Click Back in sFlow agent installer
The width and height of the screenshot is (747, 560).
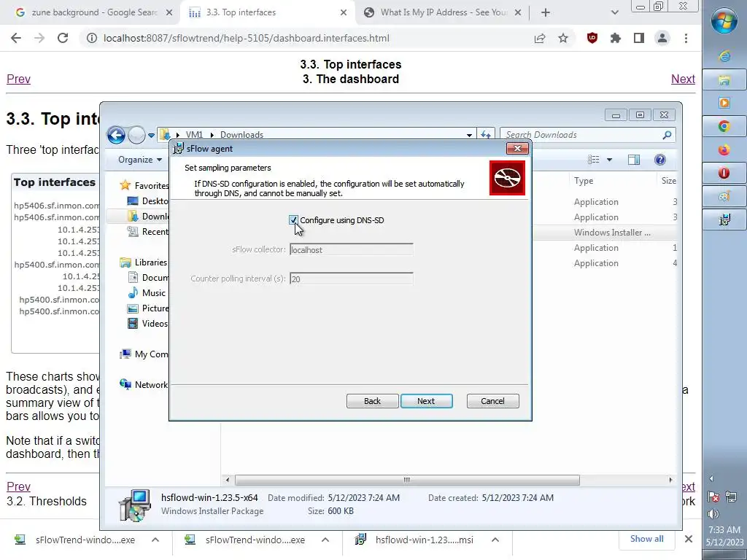[372, 401]
